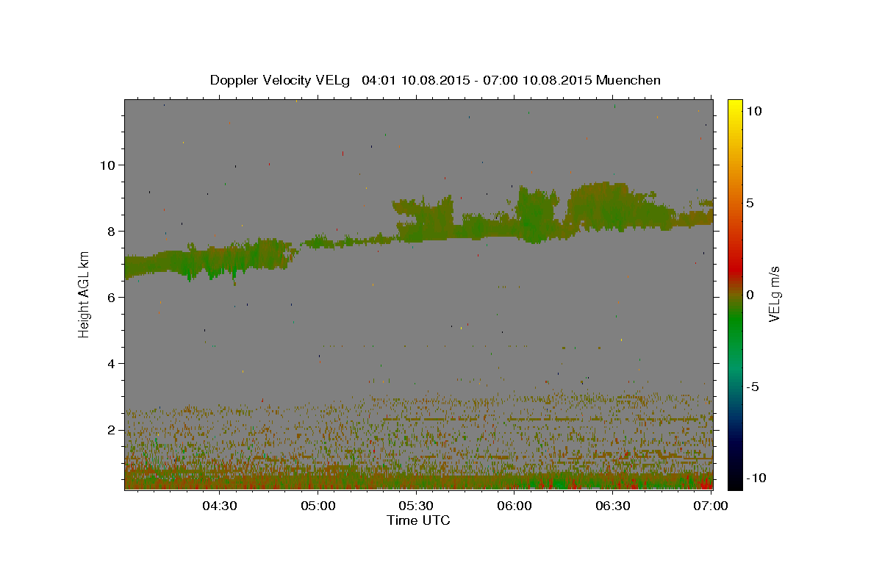
Task: Click the 06:30 time tick label
Action: coord(613,506)
